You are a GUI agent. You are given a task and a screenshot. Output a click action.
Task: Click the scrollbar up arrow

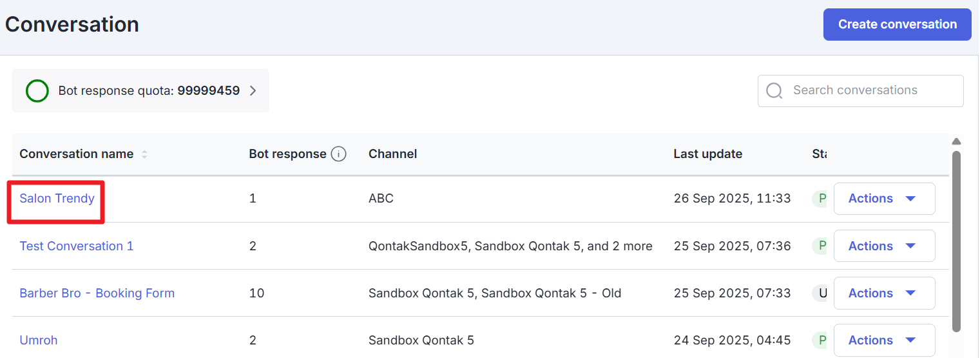tap(956, 142)
